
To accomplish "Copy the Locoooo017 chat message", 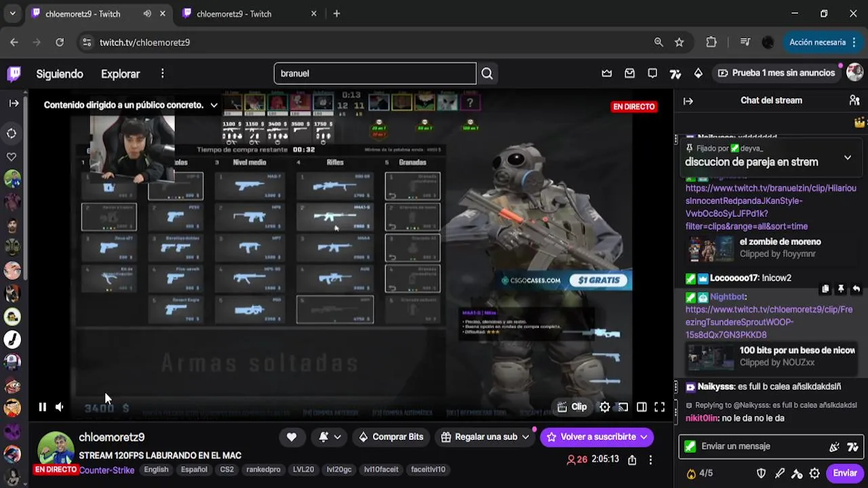I will (825, 289).
